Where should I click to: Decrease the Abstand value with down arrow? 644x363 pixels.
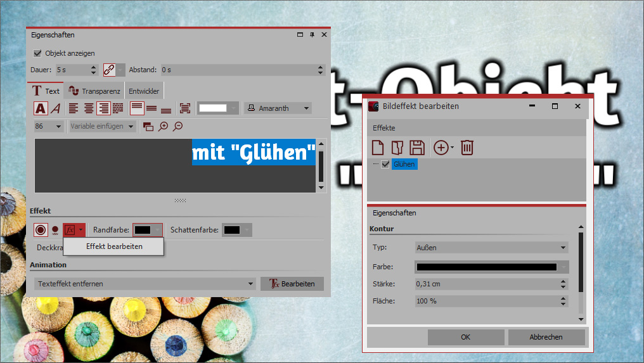point(320,73)
